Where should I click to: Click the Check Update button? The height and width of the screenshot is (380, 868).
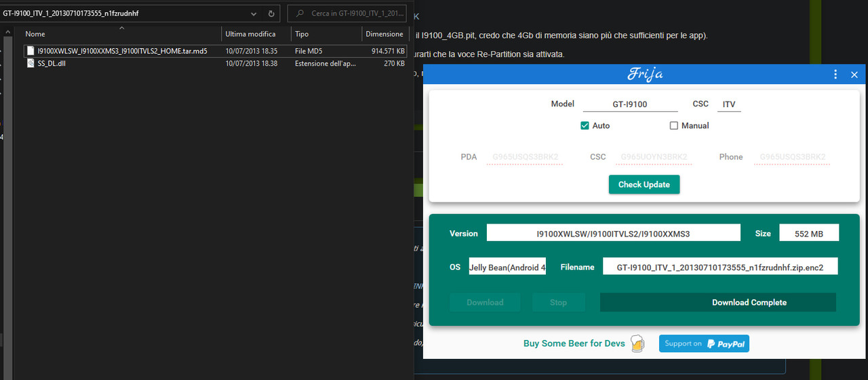click(644, 184)
